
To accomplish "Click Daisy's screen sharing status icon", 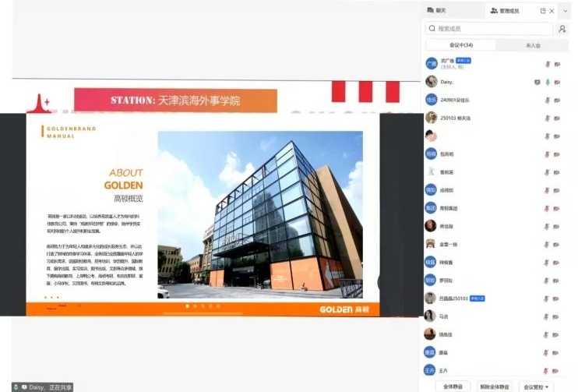I will [536, 82].
